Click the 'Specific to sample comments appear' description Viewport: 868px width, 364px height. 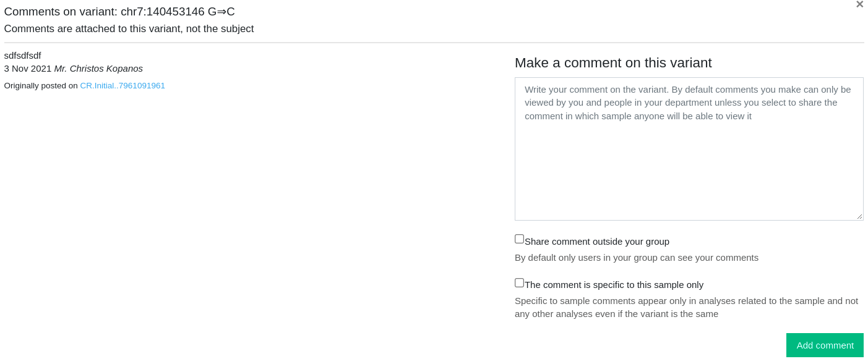pyautogui.click(x=686, y=307)
